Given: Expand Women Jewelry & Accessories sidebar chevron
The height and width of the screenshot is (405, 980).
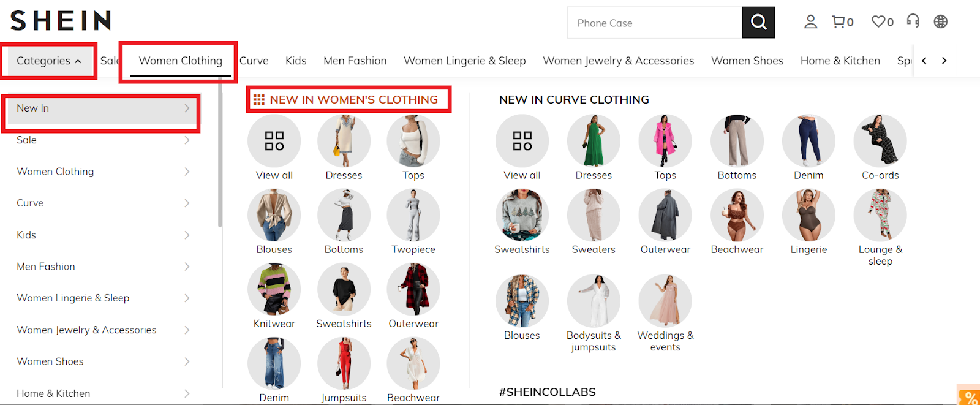Looking at the screenshot, I should coord(187,330).
